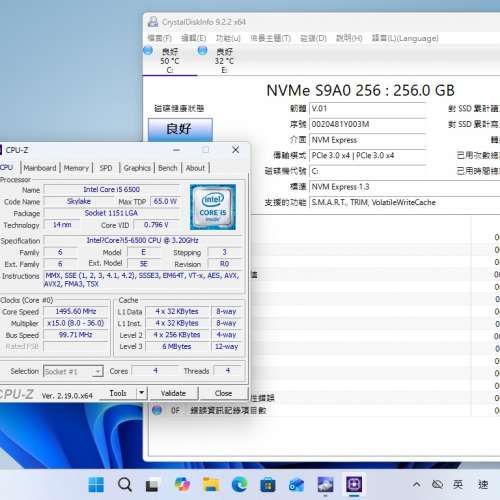Viewport: 500px width, 500px height.
Task: Open Microsoft Edge from the taskbar
Action: tap(239, 484)
